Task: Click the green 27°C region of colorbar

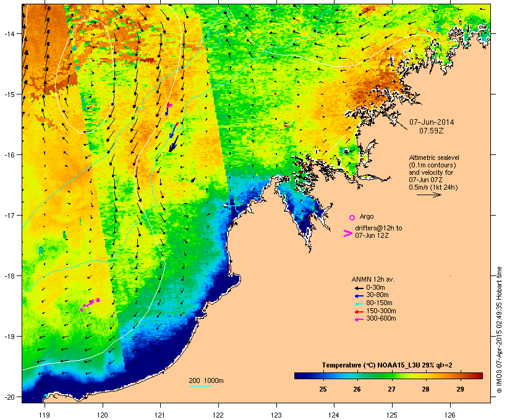Action: point(391,376)
